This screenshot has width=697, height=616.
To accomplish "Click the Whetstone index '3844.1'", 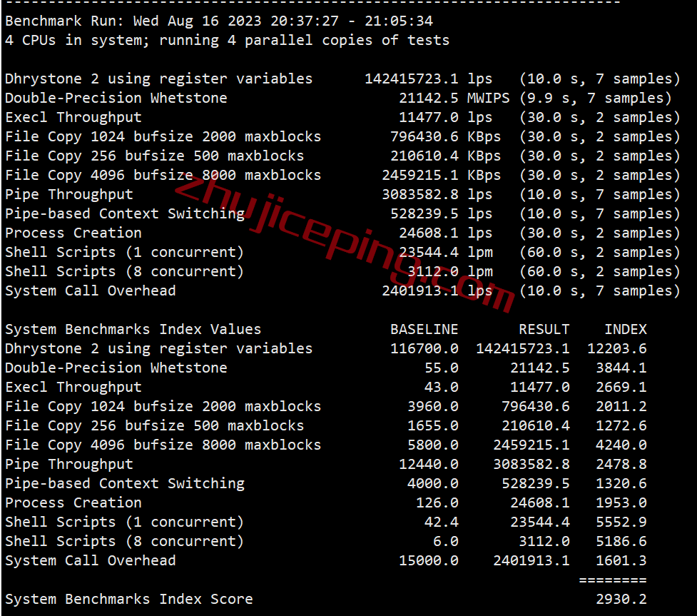I will (x=621, y=368).
